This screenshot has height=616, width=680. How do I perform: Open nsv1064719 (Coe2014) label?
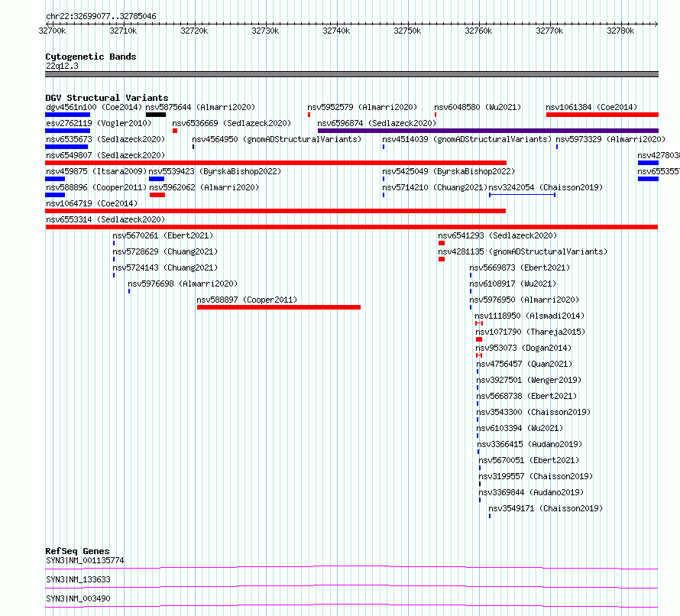tap(92, 203)
